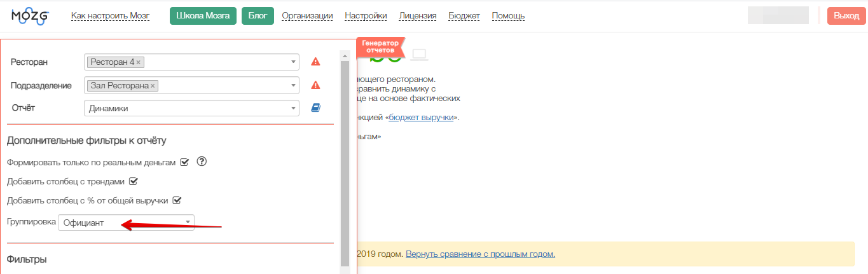
Task: Click the question mark help icon
Action: click(202, 161)
